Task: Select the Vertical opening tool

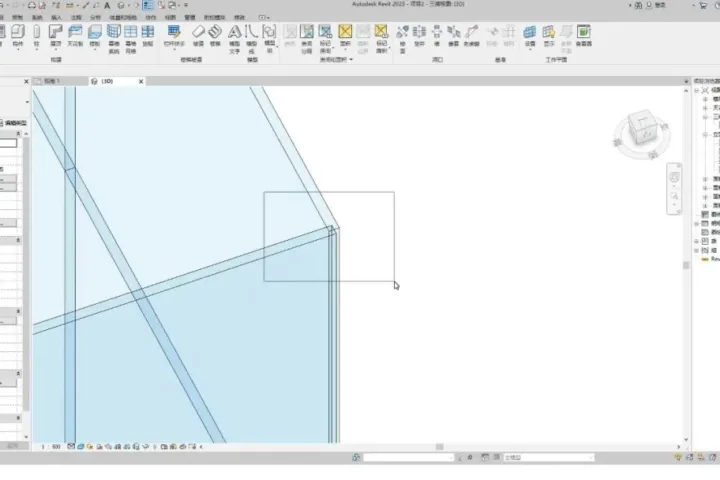Action: [x=454, y=36]
